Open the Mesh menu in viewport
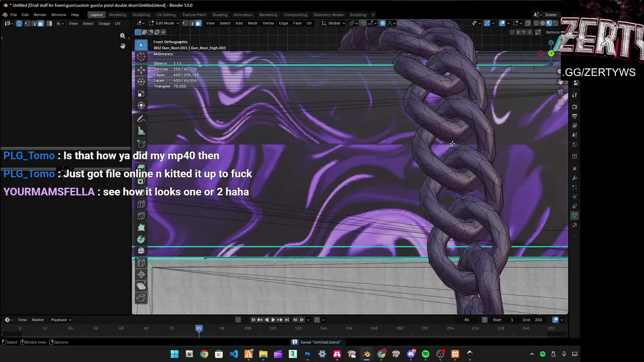 (x=253, y=23)
